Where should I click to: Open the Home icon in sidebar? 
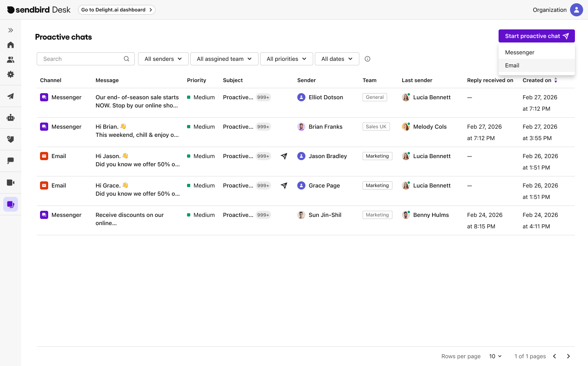click(11, 45)
